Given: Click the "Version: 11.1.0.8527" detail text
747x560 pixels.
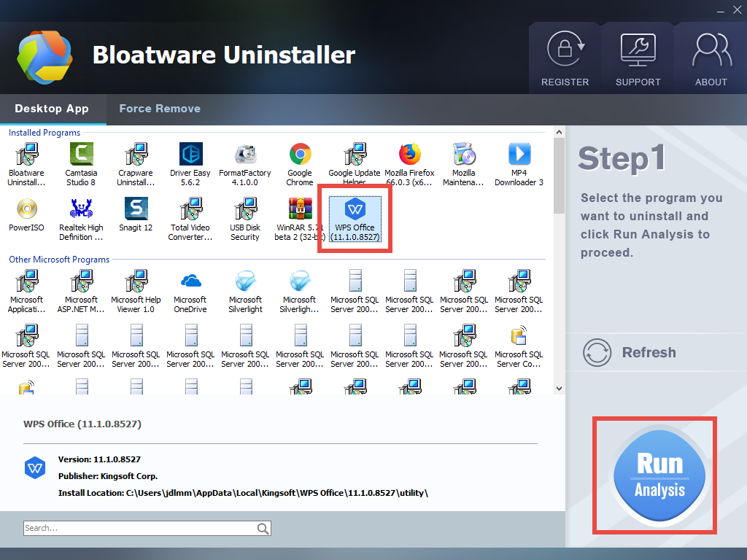Looking at the screenshot, I should coord(99,459).
